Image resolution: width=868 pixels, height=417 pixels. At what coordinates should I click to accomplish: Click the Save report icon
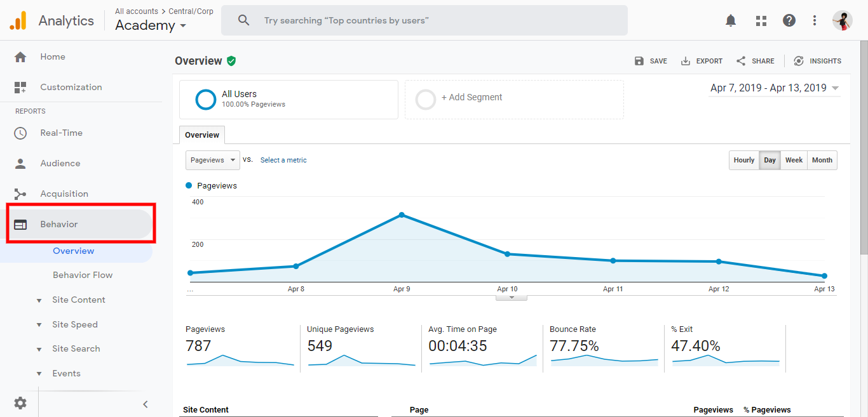(639, 61)
